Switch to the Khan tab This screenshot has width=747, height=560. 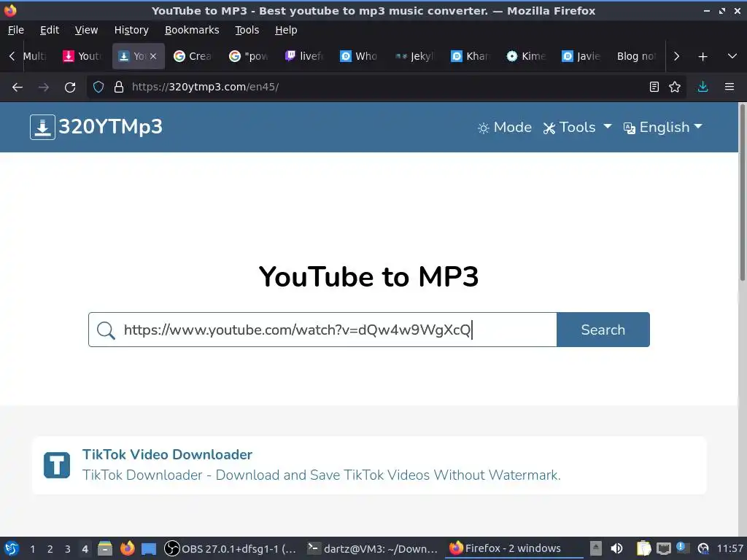tap(471, 56)
